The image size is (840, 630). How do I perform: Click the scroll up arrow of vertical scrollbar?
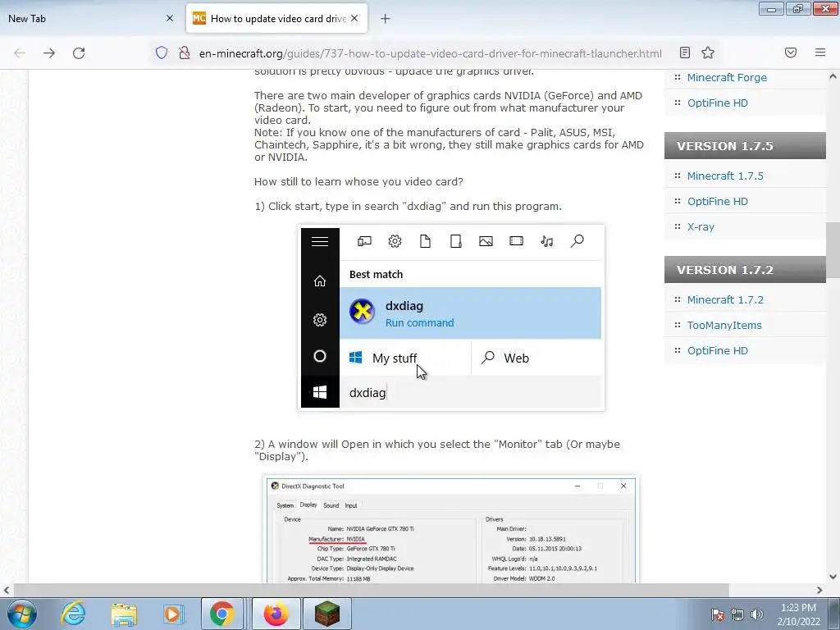[833, 76]
